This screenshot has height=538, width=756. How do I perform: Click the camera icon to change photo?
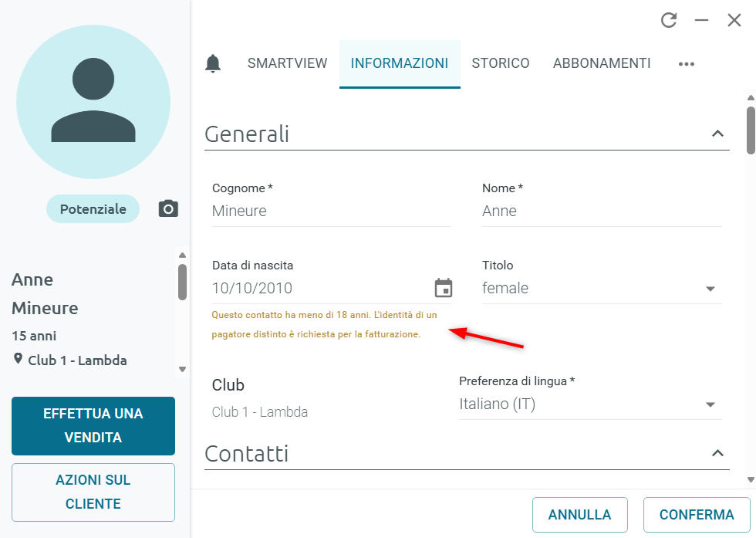click(x=168, y=209)
